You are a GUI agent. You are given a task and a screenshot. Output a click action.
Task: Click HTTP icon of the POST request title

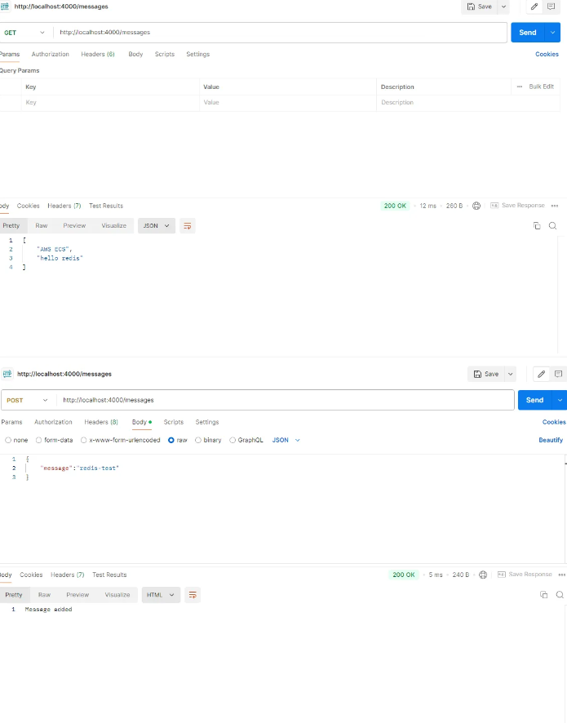(x=7, y=374)
